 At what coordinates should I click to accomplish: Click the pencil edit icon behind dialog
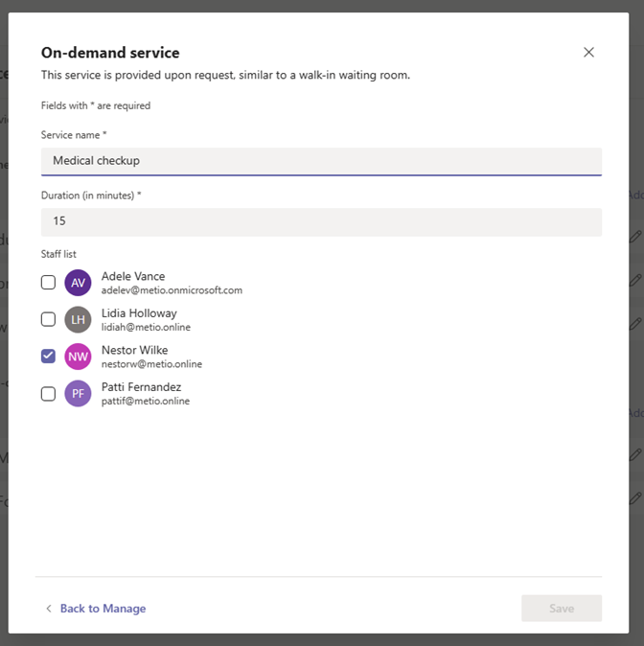click(634, 236)
